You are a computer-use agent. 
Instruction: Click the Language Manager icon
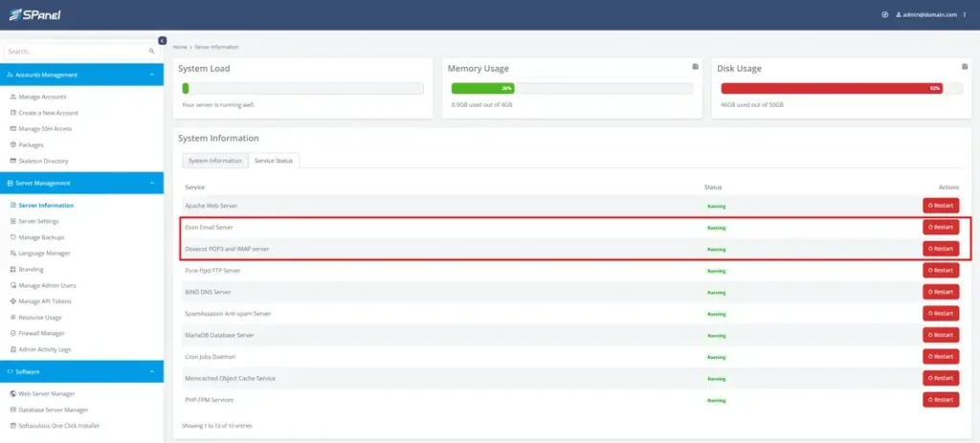pos(13,253)
